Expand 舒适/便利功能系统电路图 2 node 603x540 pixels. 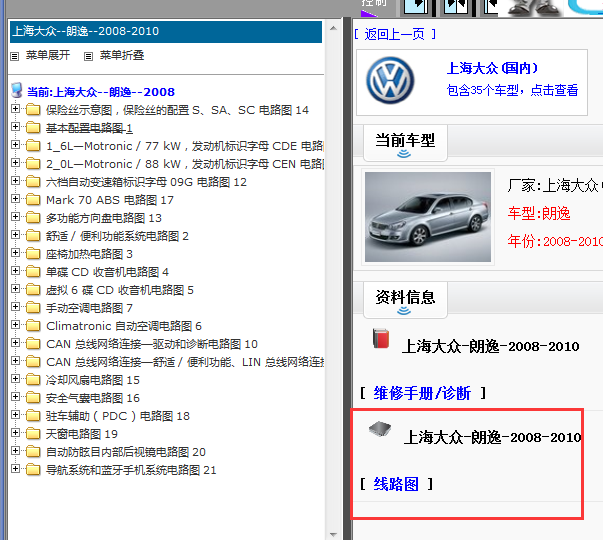click(x=15, y=235)
